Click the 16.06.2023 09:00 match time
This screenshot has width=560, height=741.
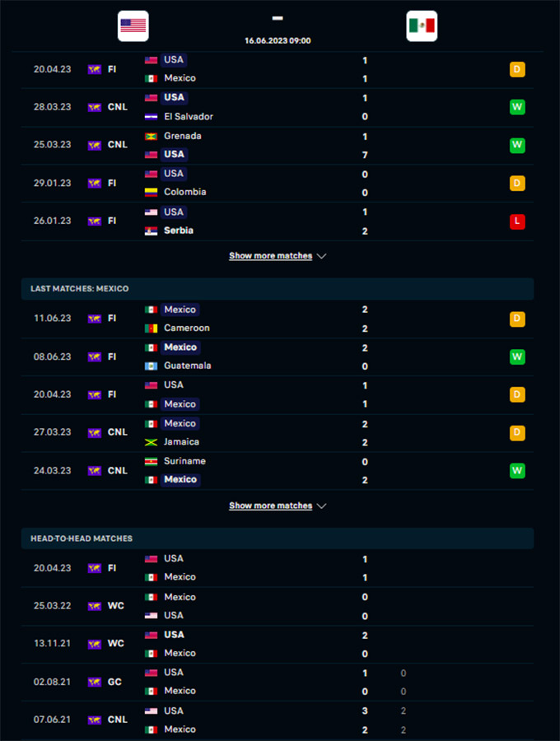click(278, 40)
